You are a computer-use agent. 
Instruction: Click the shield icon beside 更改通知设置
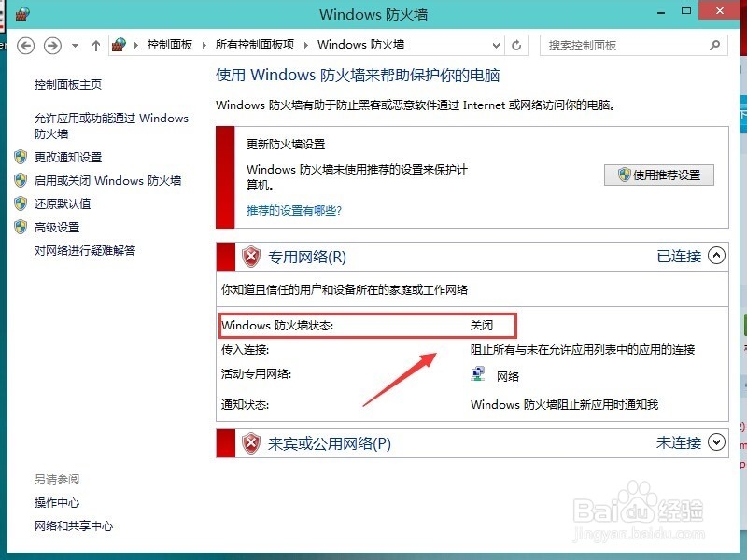point(21,157)
